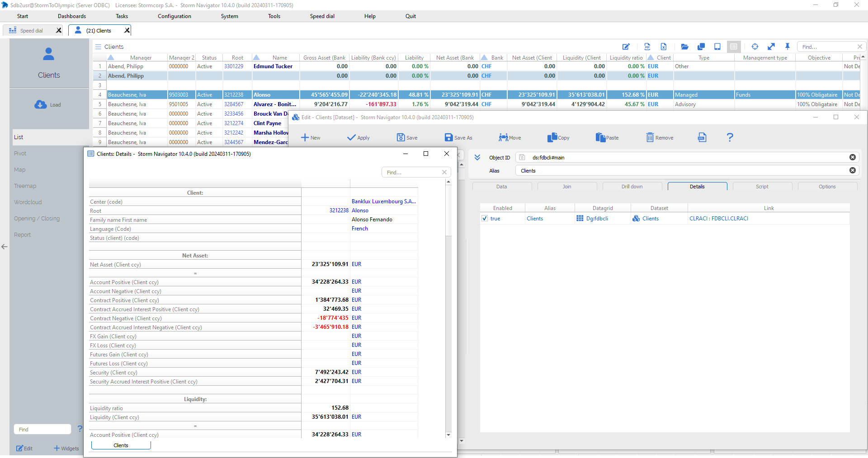868x458 pixels.
Task: Open the Banklux Luxembourg S.A. link
Action: (x=384, y=201)
